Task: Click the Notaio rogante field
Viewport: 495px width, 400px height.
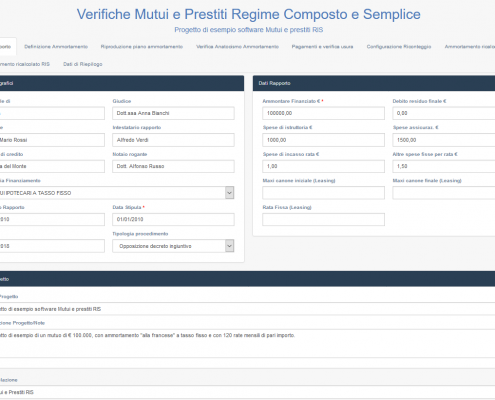Action: tap(173, 166)
